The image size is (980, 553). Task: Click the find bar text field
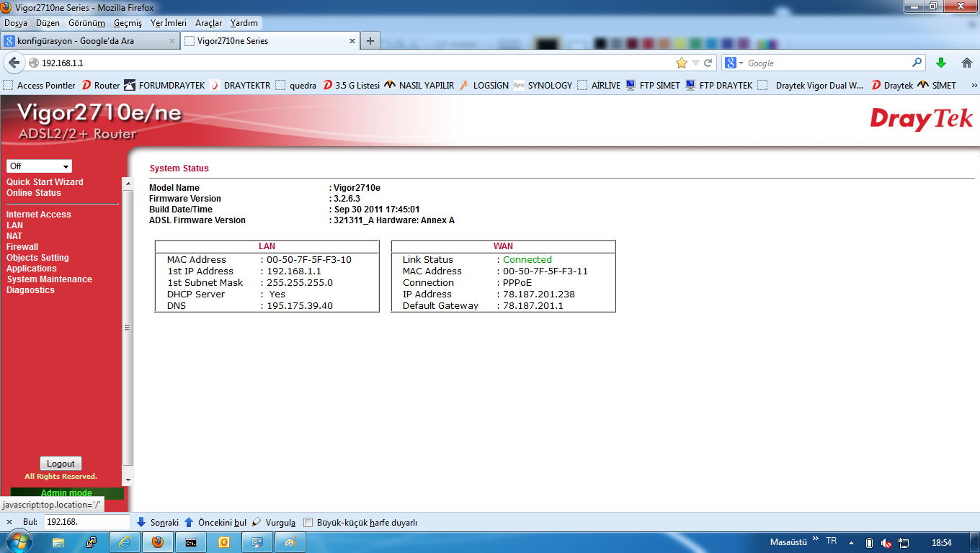(x=86, y=522)
